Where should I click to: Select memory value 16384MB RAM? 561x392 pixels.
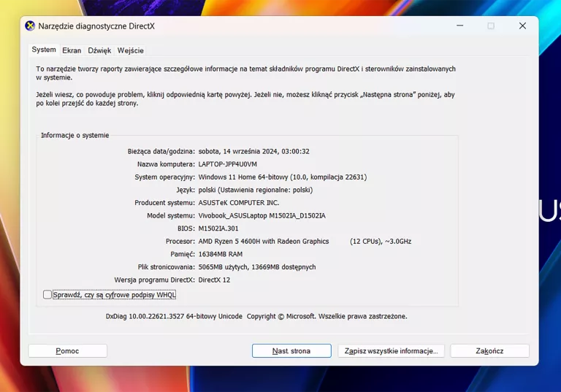221,254
